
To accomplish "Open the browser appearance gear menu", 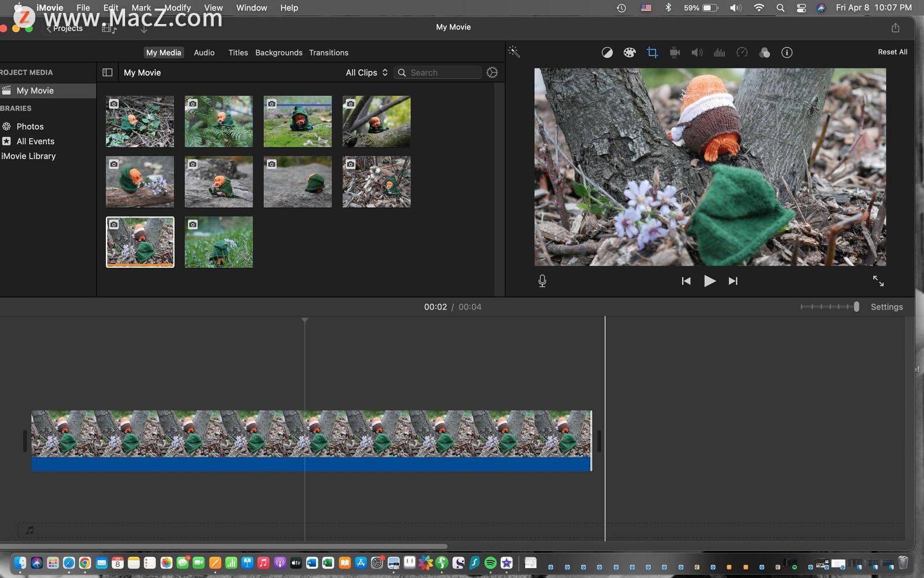I will pyautogui.click(x=492, y=73).
